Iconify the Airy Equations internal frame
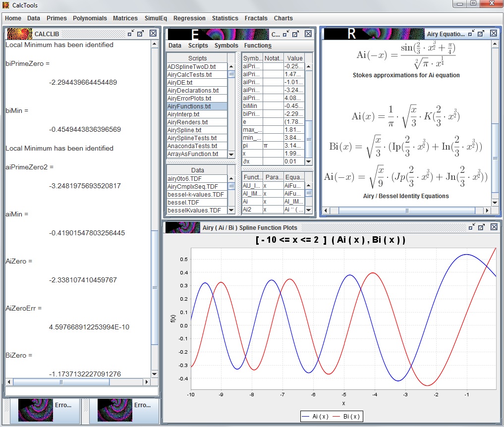This screenshot has height=427, width=504. (x=472, y=34)
